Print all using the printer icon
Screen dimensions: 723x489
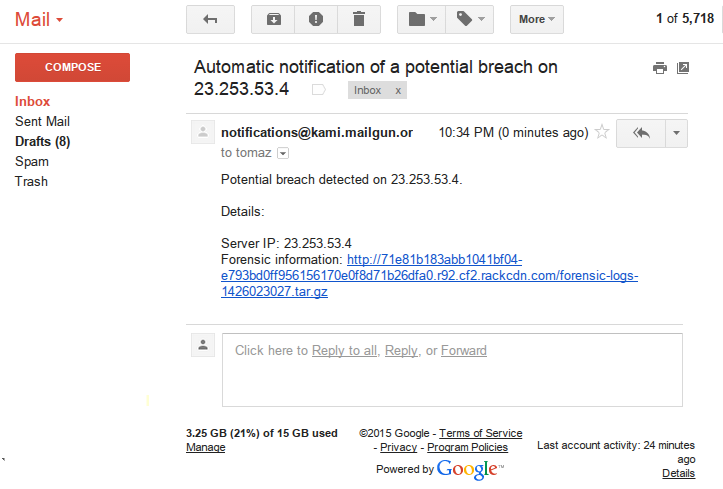(x=659, y=68)
